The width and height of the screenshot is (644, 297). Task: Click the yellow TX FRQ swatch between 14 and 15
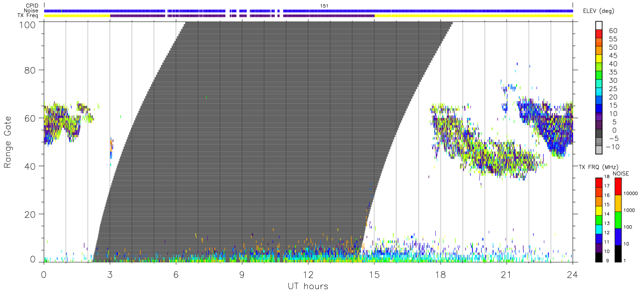pyautogui.click(x=599, y=211)
